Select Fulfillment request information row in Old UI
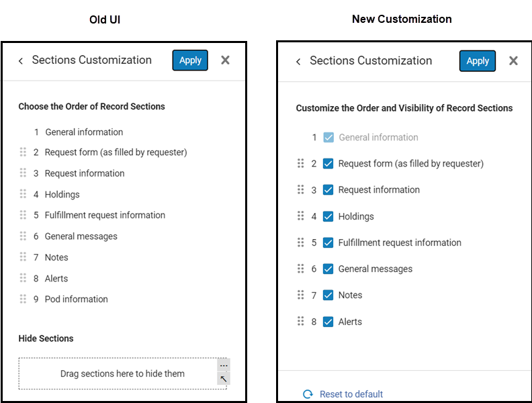This screenshot has height=403, width=532. click(x=105, y=216)
